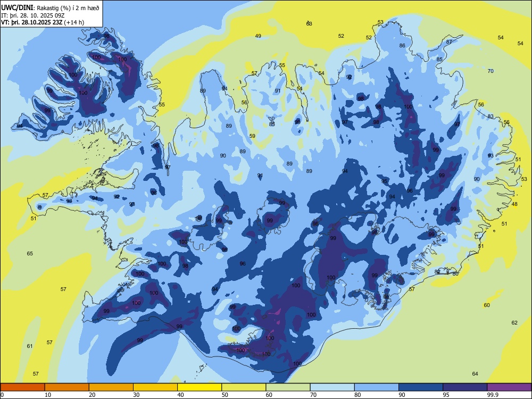The width and height of the screenshot is (532, 399).
Task: Click the 70–80 pale blue legend swatch
Action: (x=332, y=387)
